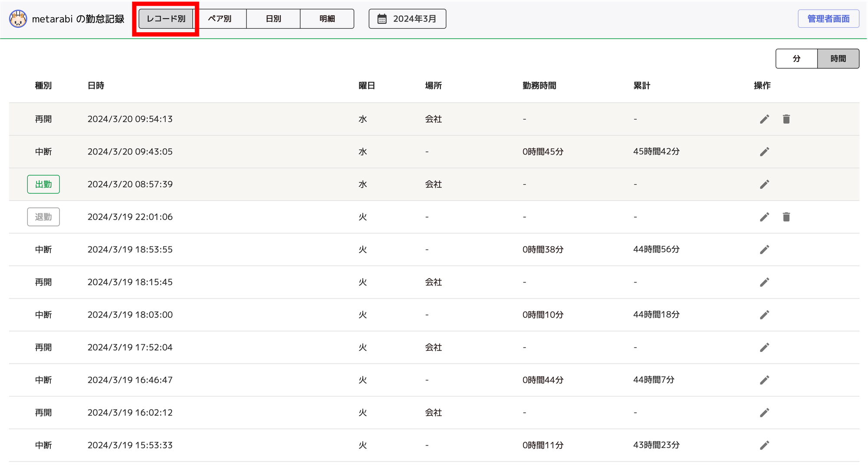Click the date 2024/3/19 15:53:33

coord(130,445)
